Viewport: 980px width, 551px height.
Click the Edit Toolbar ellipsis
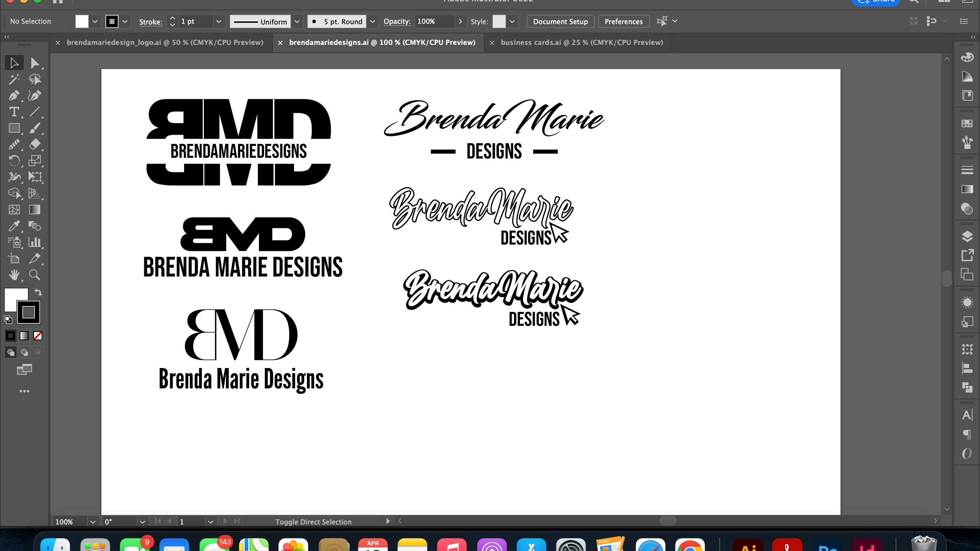(x=24, y=391)
